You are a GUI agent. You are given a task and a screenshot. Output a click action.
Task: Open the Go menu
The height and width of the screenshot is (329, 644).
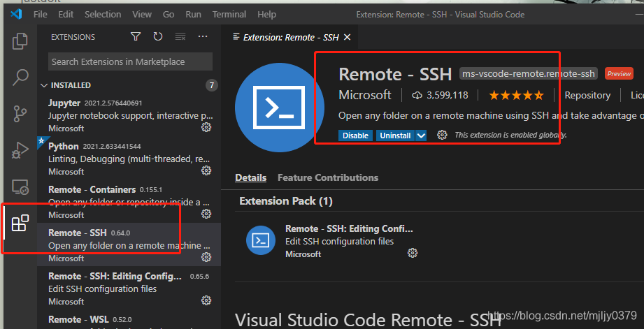(169, 15)
